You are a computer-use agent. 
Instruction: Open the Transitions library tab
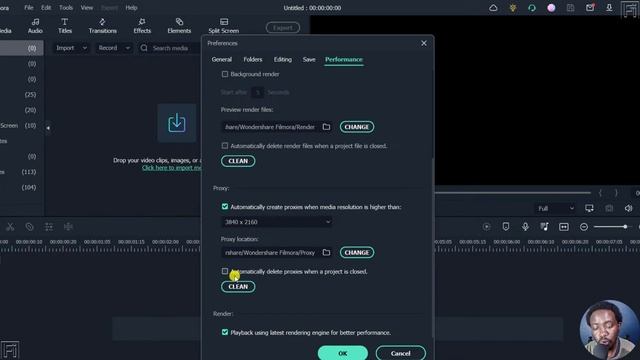[x=102, y=26]
